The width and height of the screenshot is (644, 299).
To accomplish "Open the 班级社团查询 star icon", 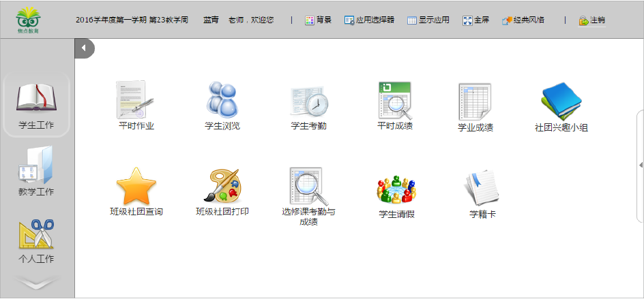I will point(136,187).
